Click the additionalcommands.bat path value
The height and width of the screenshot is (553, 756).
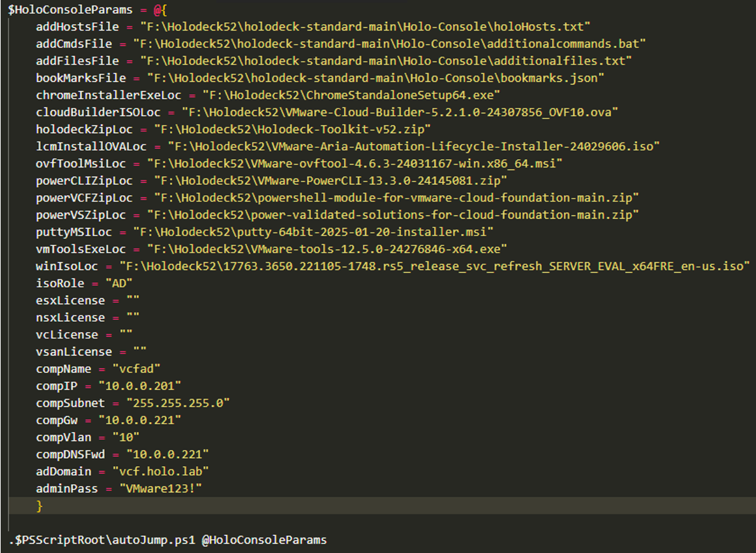click(x=389, y=44)
